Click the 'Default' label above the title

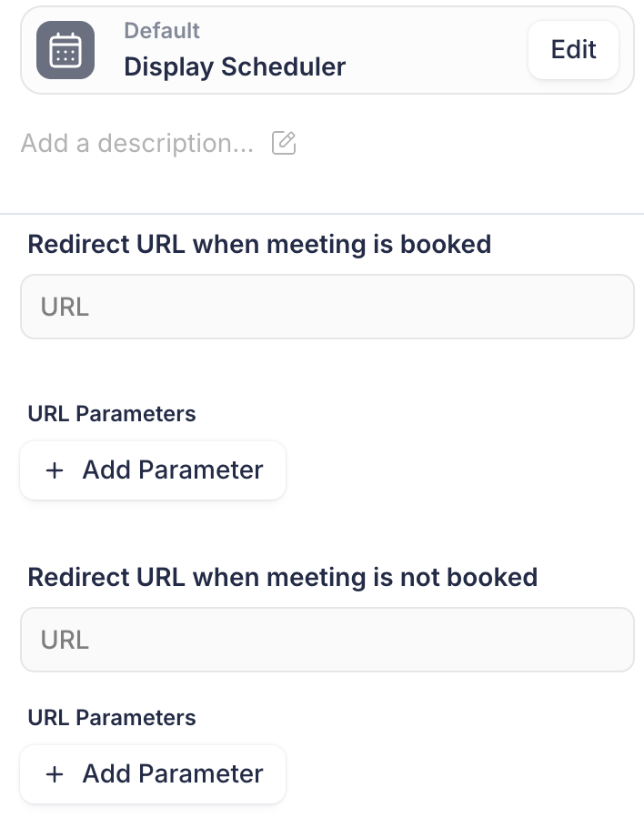pos(162,31)
